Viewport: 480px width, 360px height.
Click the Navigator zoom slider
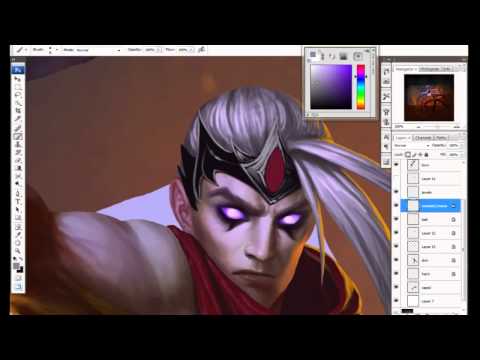point(438,127)
